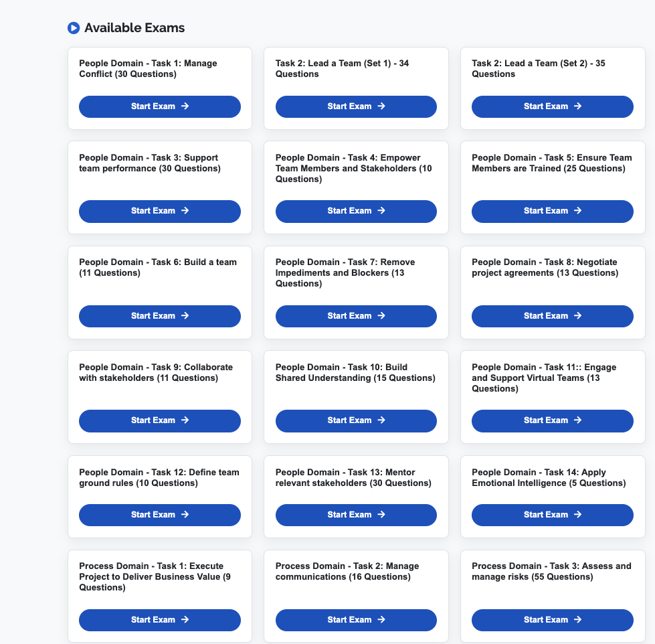Screen dimensions: 655x644
Task: Click arrow icon on Lead a Team Set 2
Action: pyautogui.click(x=578, y=106)
